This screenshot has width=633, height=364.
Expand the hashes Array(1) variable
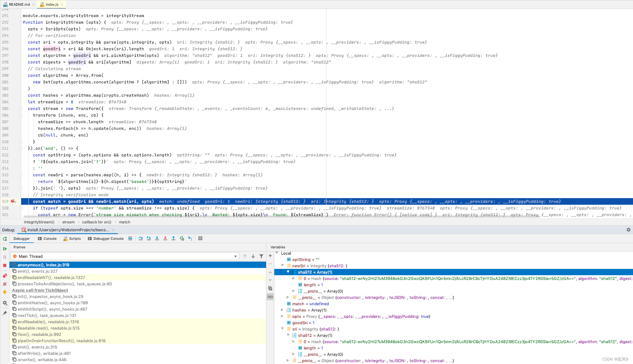tap(282, 310)
